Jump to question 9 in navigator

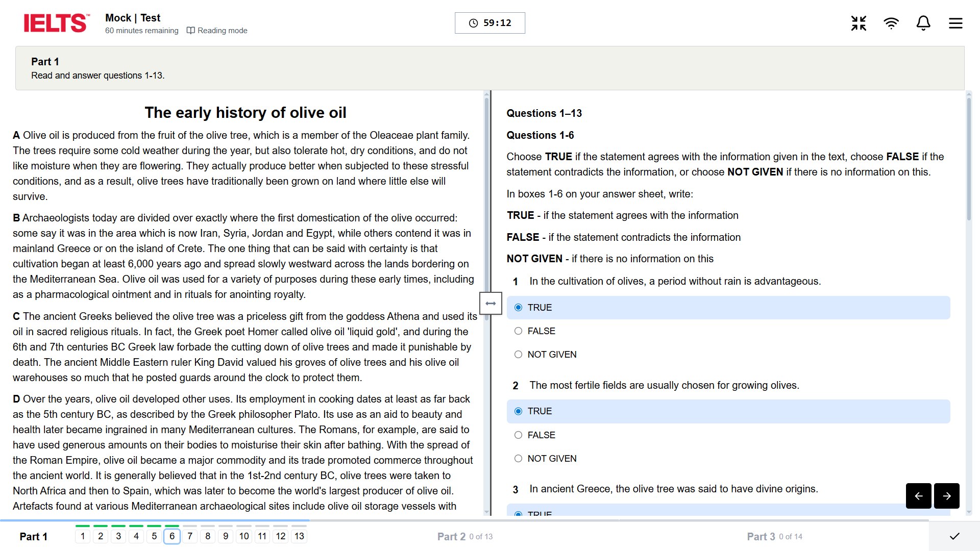[226, 536]
